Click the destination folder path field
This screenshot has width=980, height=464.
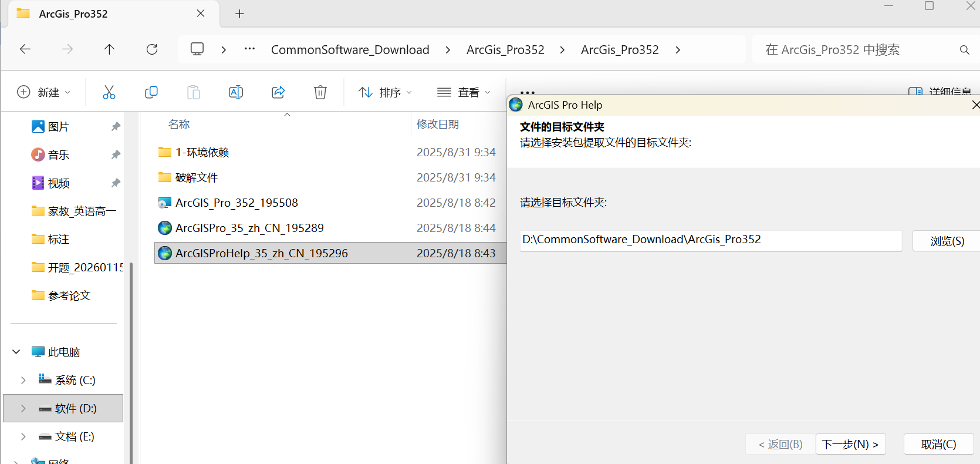click(x=711, y=240)
